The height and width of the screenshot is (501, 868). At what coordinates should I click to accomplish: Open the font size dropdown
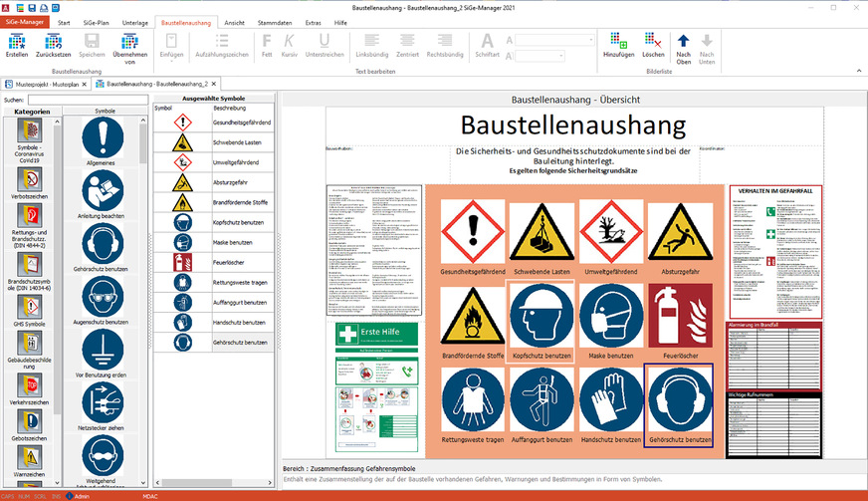[x=560, y=56]
